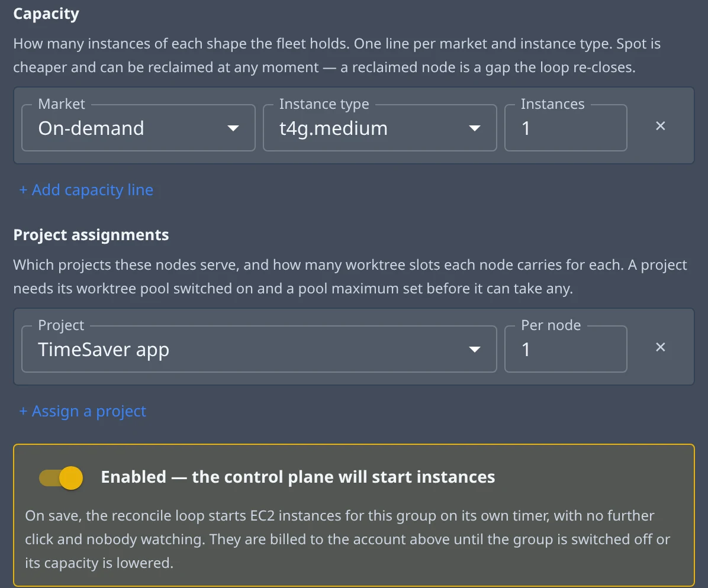Viewport: 708px width, 588px height.
Task: Open the Instance type dropdown showing t4g.medium
Action: coord(379,128)
